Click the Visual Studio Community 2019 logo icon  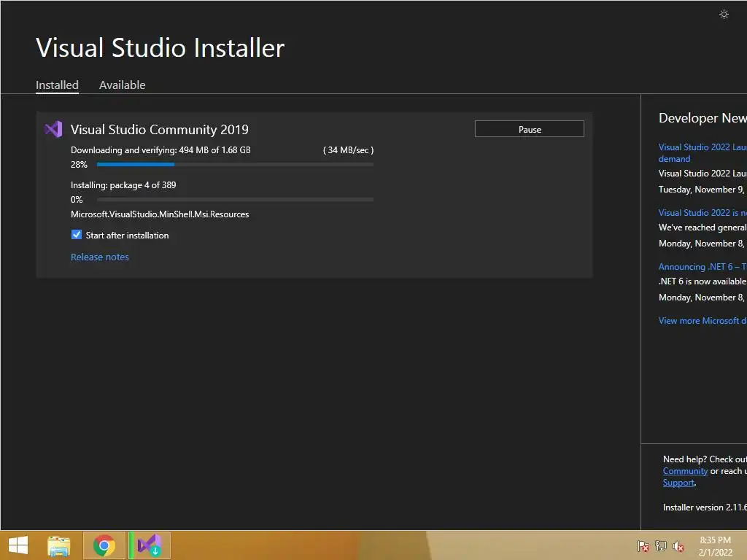[x=53, y=129]
